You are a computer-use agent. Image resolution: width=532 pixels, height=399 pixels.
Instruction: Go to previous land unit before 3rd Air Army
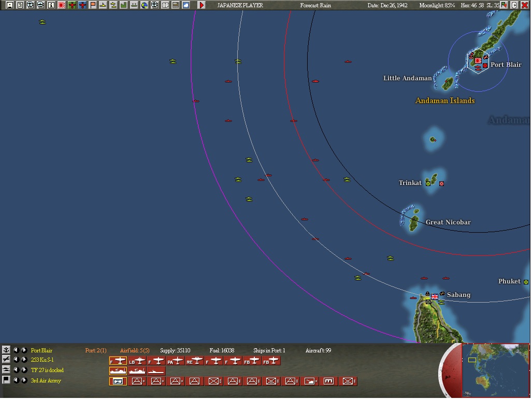[16, 380]
